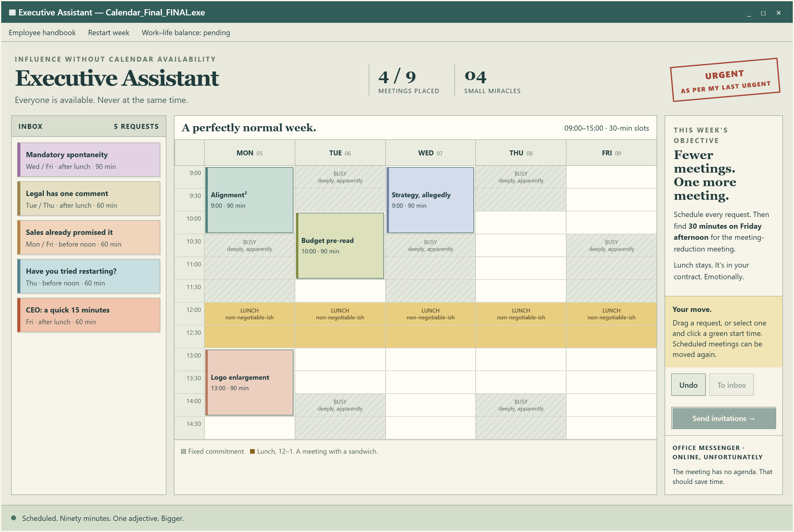Click the Strategy, allegedly meeting on Wednesday
This screenshot has height=532, width=794.
click(430, 200)
